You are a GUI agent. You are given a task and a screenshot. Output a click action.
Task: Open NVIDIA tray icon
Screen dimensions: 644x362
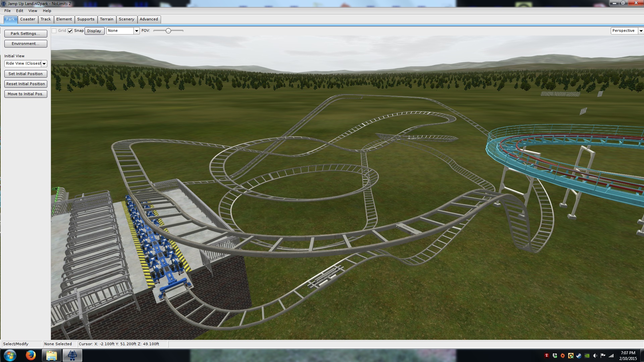tap(587, 356)
